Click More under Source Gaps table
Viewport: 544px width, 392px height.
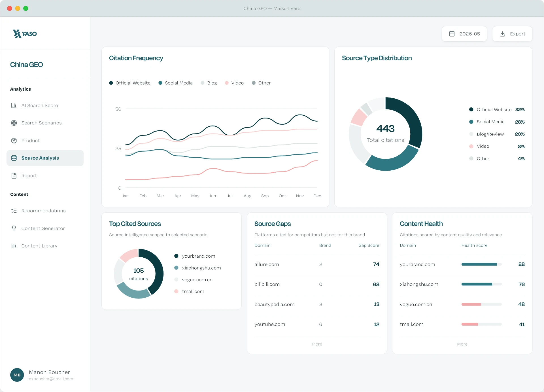click(x=317, y=344)
